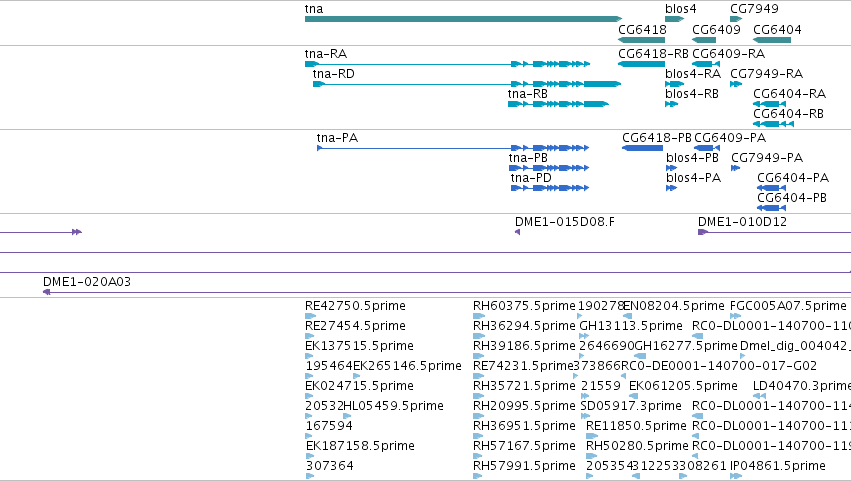Viewport: 851px width, 481px height.
Task: Click the IP04861.5prime EST label
Action: click(778, 466)
